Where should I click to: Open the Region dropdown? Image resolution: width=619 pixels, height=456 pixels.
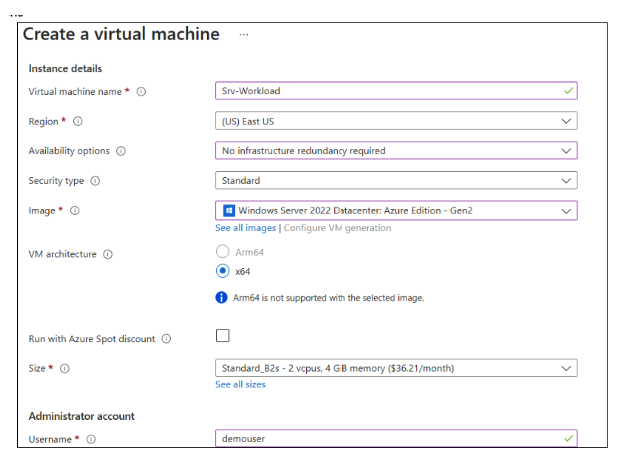coord(396,121)
